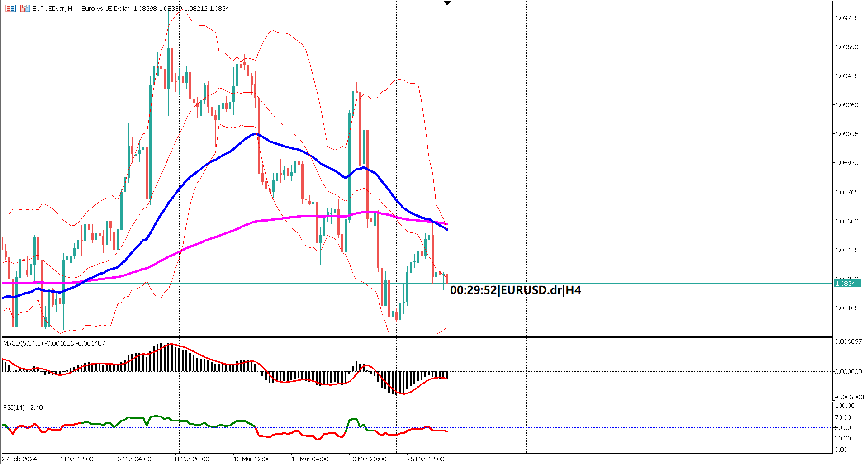868x464 pixels.
Task: Click the 25 Mar 12:00 axis label
Action: (425, 459)
